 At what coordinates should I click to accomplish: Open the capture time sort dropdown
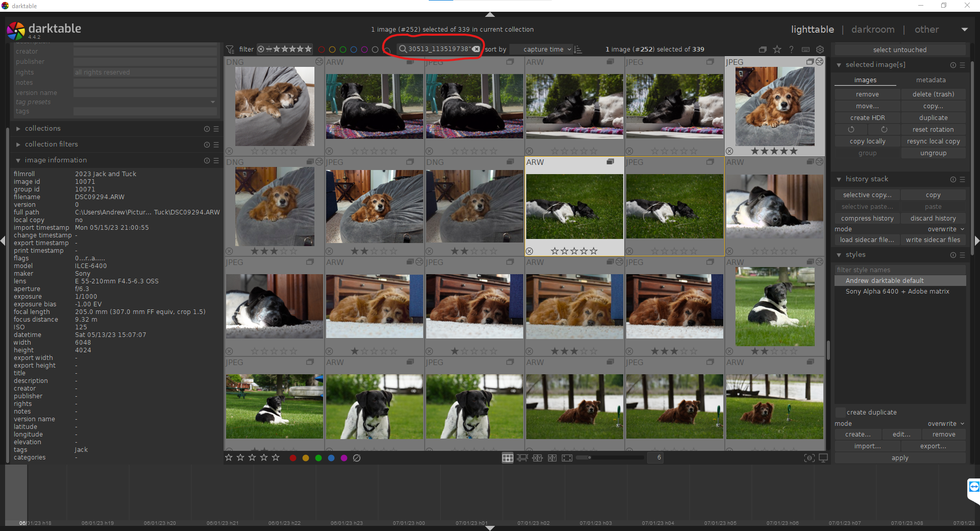coord(547,50)
